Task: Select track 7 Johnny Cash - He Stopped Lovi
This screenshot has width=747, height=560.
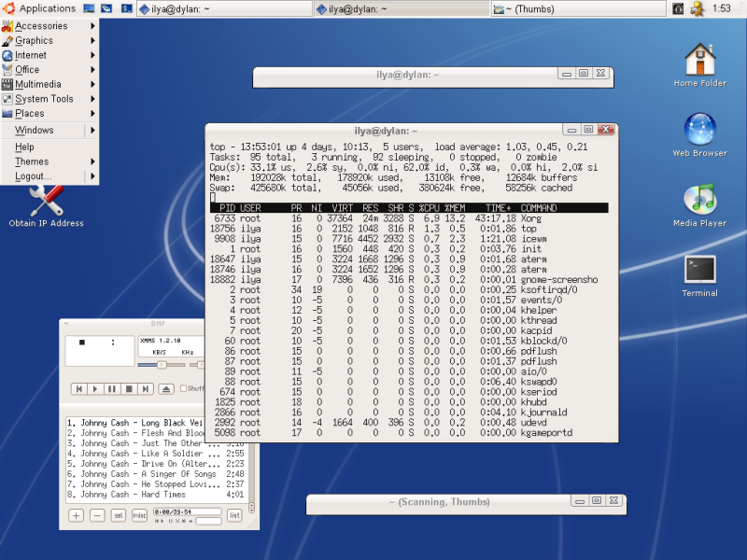Action: point(155,484)
